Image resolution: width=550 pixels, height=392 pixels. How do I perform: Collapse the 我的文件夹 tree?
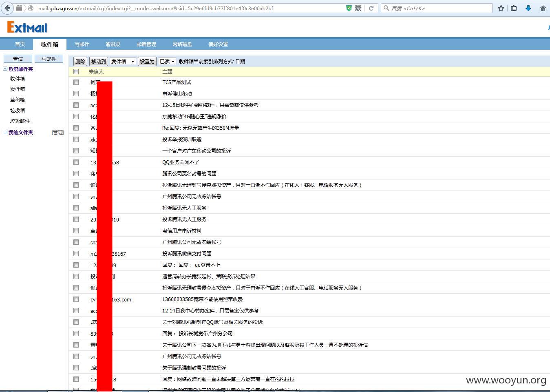click(5, 132)
